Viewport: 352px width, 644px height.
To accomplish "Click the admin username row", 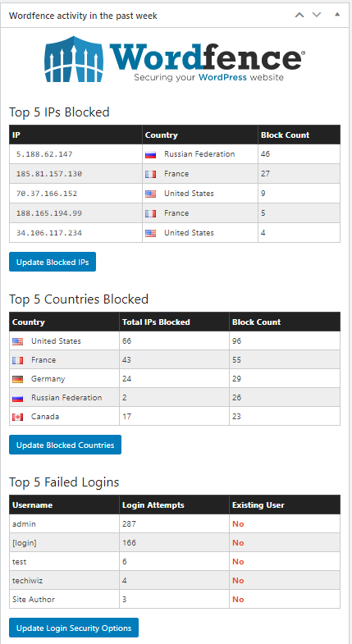I will click(x=175, y=524).
